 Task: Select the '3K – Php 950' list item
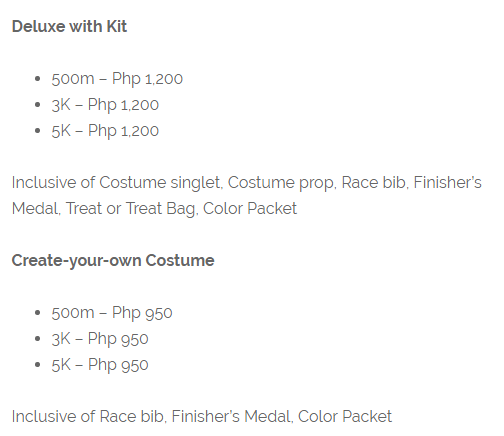[100, 339]
